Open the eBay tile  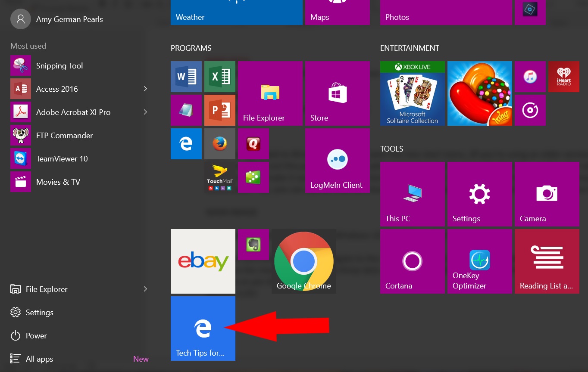pyautogui.click(x=203, y=261)
